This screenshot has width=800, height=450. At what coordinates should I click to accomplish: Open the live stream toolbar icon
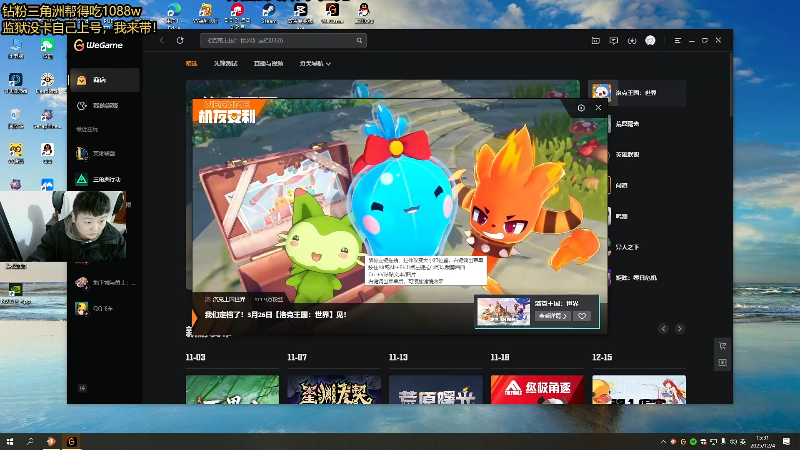[595, 40]
